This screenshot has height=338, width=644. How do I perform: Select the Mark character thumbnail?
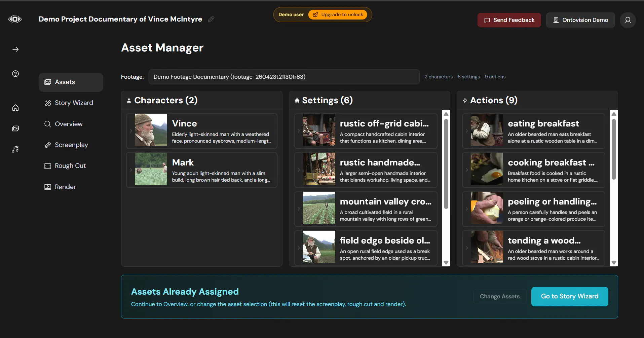coord(151,169)
